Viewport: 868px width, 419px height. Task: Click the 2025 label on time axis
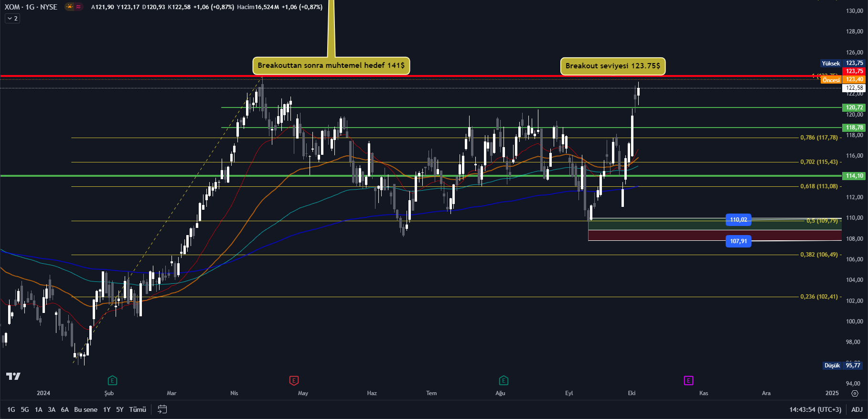coord(832,393)
